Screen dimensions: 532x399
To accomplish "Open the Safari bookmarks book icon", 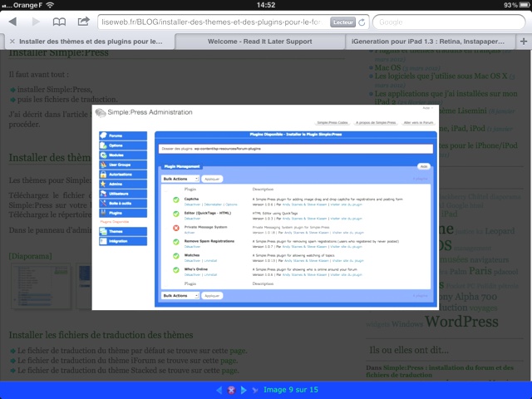I will point(59,22).
